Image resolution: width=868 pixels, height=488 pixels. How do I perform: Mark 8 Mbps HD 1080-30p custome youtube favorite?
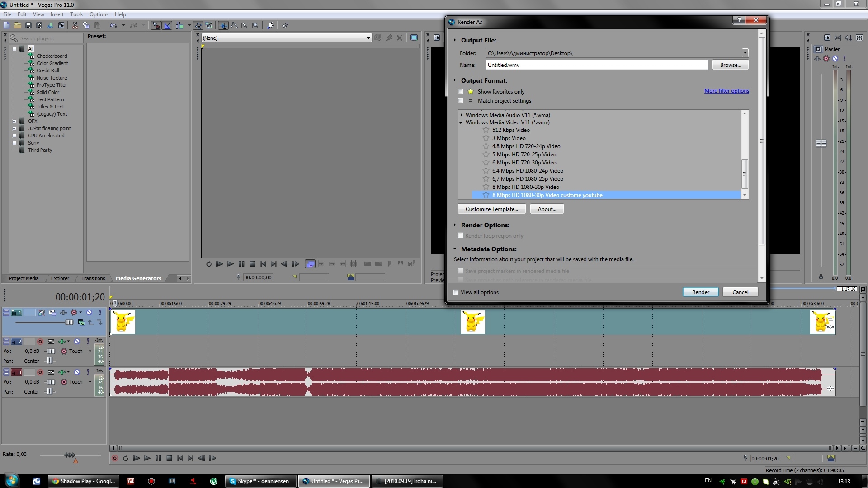tap(486, 195)
